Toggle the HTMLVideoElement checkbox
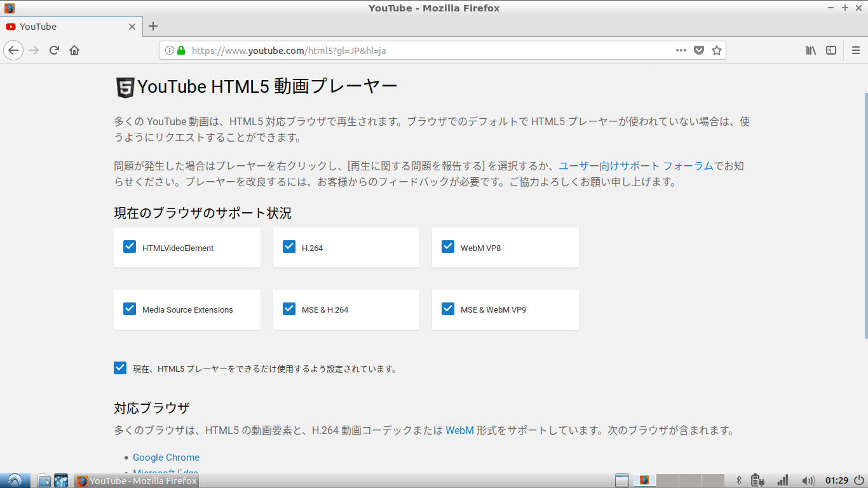The image size is (868, 488). pyautogui.click(x=130, y=247)
